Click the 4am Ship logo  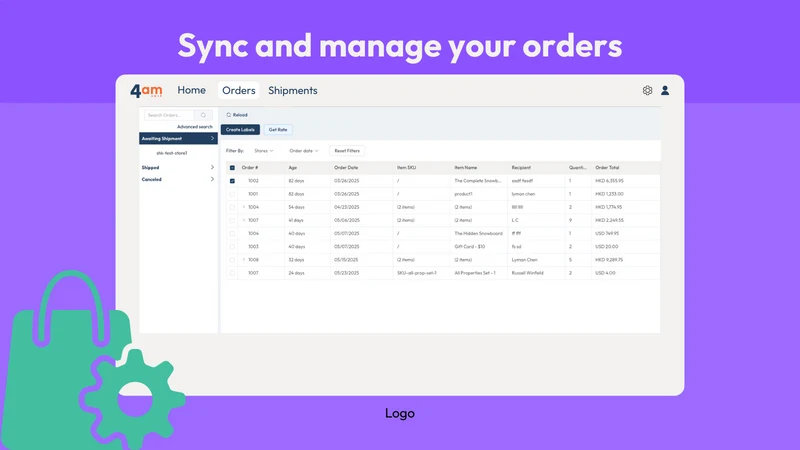(x=146, y=91)
